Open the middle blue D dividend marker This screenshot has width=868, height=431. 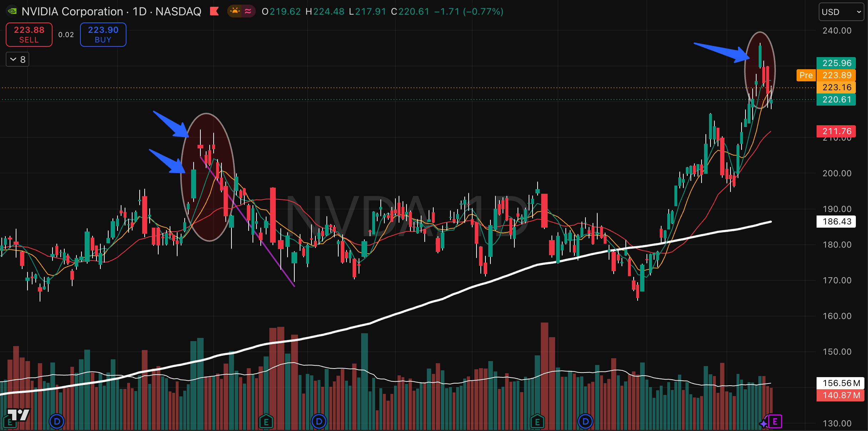click(319, 422)
